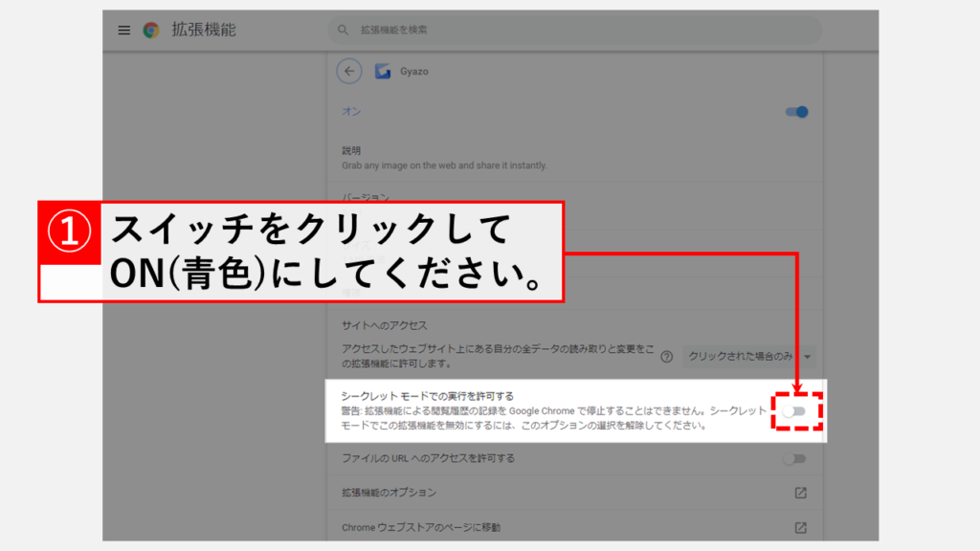This screenshot has height=551, width=980.
Task: Go back using the left arrow button
Action: pos(349,71)
